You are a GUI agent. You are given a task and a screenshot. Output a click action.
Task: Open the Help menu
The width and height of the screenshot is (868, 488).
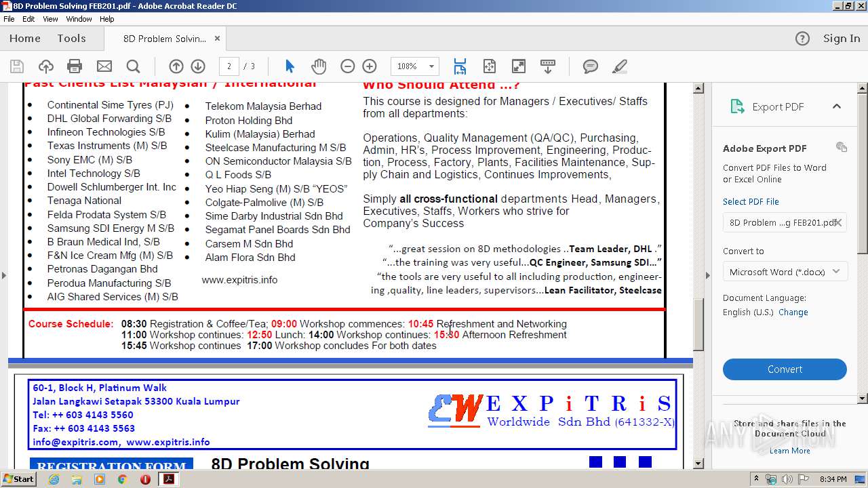pos(107,19)
